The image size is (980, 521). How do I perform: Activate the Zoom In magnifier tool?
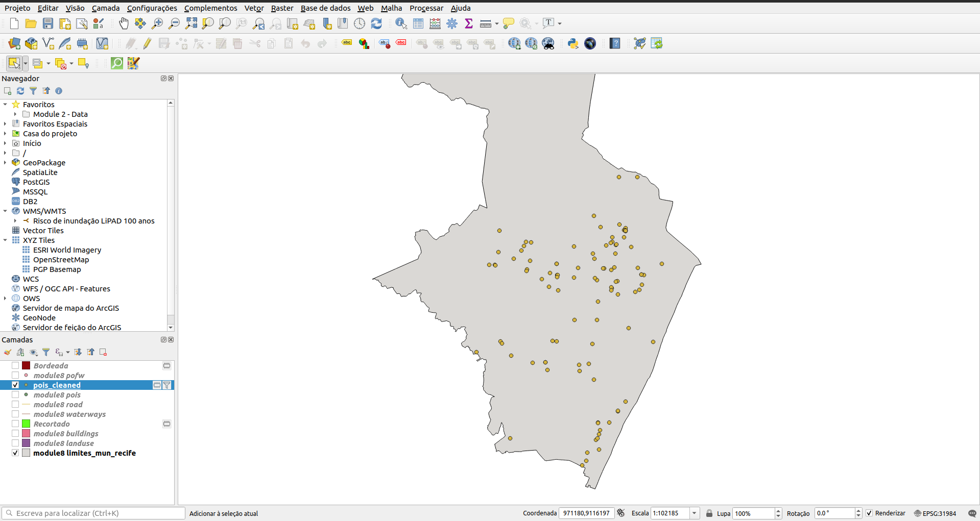[157, 23]
